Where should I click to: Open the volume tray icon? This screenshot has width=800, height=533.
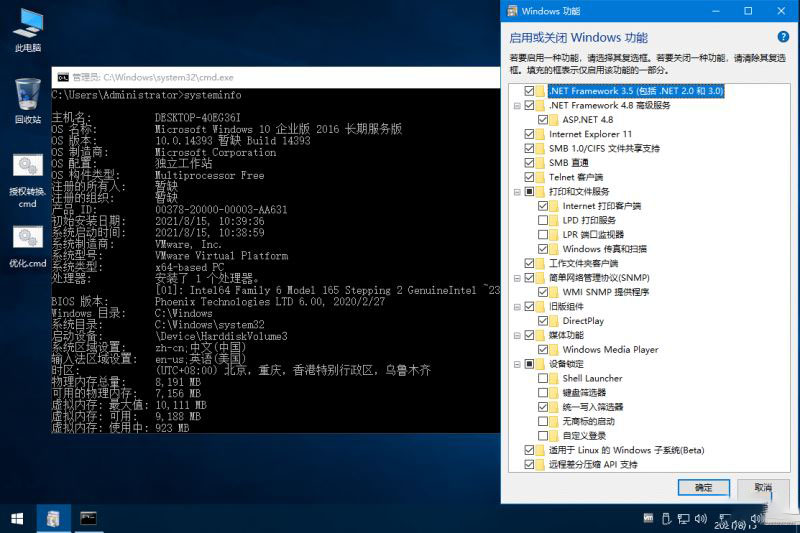click(701, 519)
